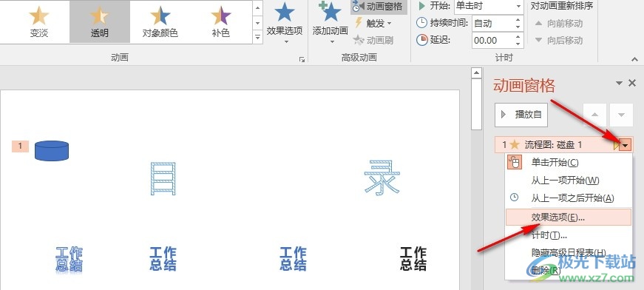Open the 效果选项 star button in ribbon

coord(284,23)
